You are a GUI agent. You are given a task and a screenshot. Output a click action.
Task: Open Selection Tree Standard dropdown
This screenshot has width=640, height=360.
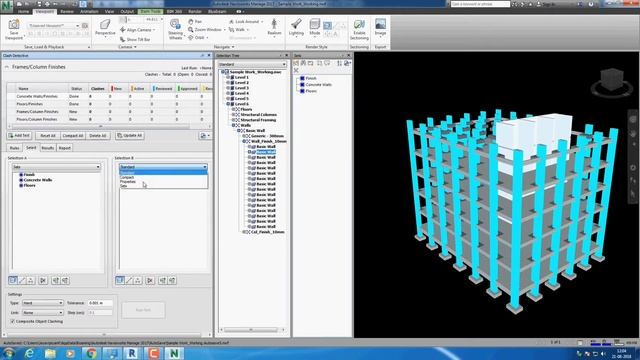[252, 64]
